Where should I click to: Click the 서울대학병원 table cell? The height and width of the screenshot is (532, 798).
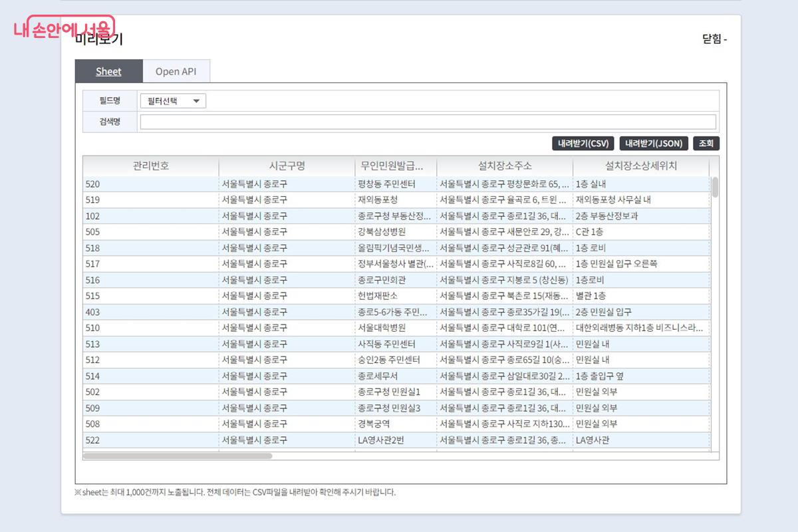coord(382,328)
